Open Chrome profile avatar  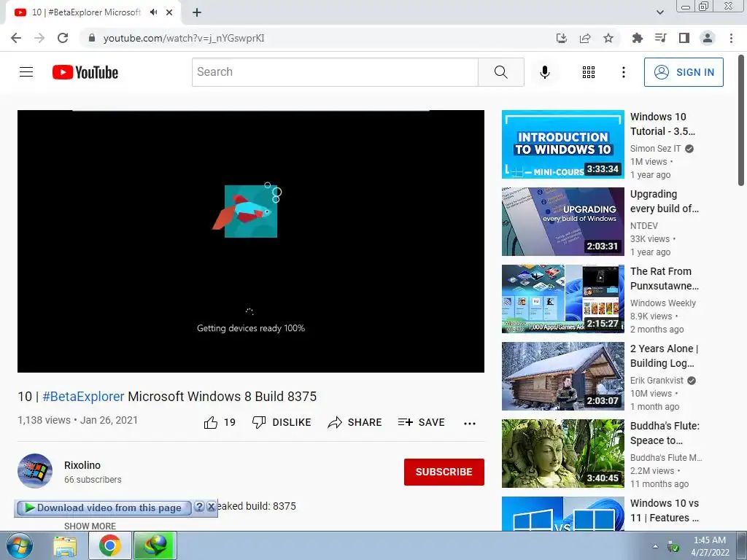[708, 38]
